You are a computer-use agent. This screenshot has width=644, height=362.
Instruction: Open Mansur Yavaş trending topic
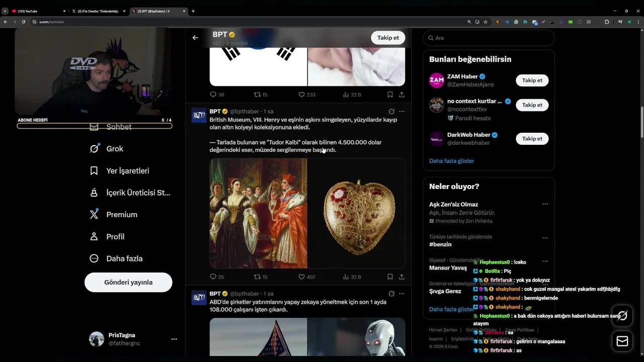[x=448, y=268]
